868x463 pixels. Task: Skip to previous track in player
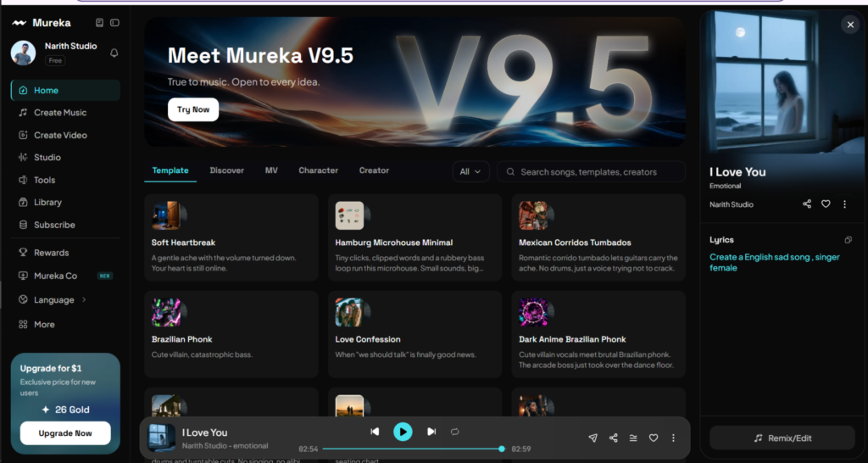coord(375,432)
